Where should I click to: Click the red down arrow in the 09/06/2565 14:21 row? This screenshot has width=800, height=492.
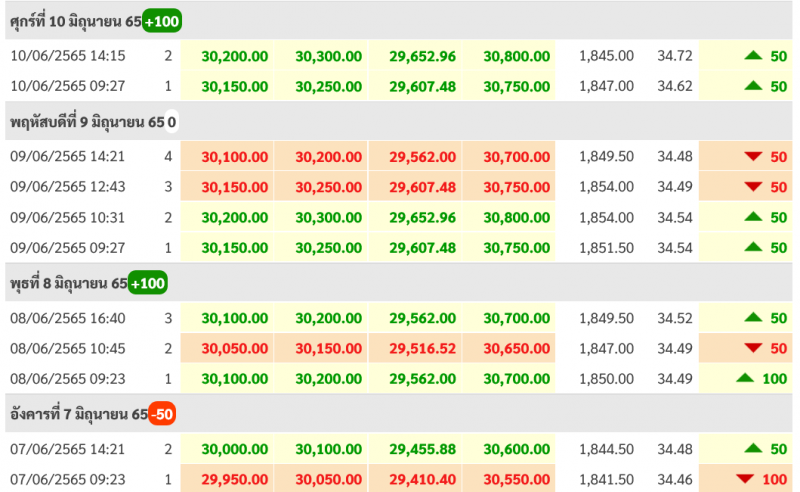(754, 157)
